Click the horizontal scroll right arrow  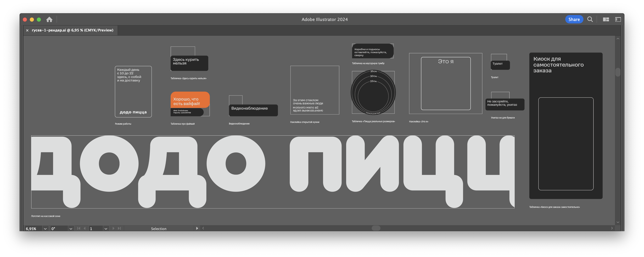(x=612, y=228)
